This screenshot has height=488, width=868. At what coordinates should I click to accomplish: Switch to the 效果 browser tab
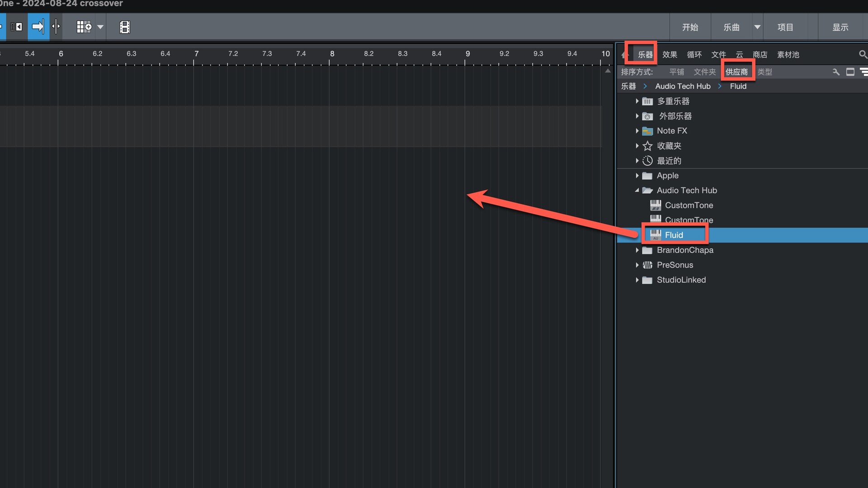pos(670,55)
